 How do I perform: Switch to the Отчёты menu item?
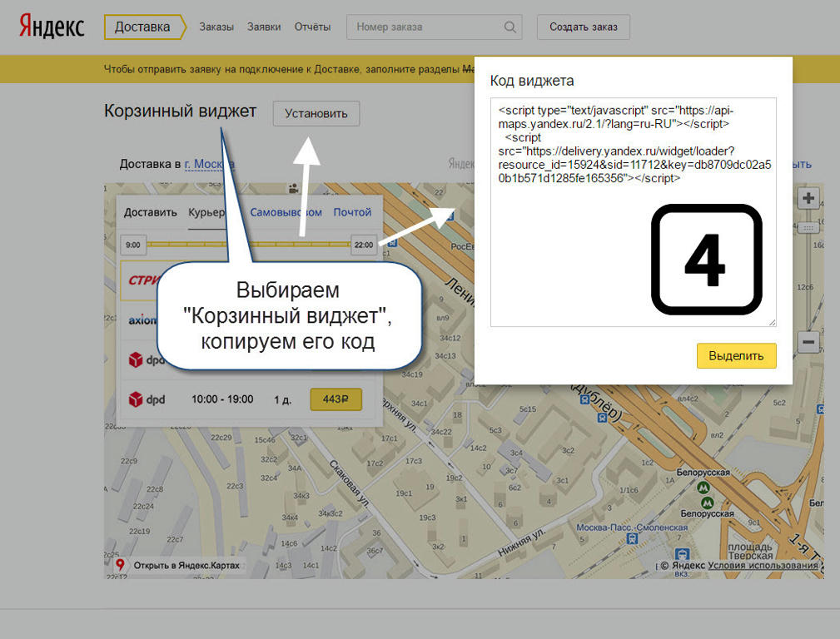pos(312,27)
